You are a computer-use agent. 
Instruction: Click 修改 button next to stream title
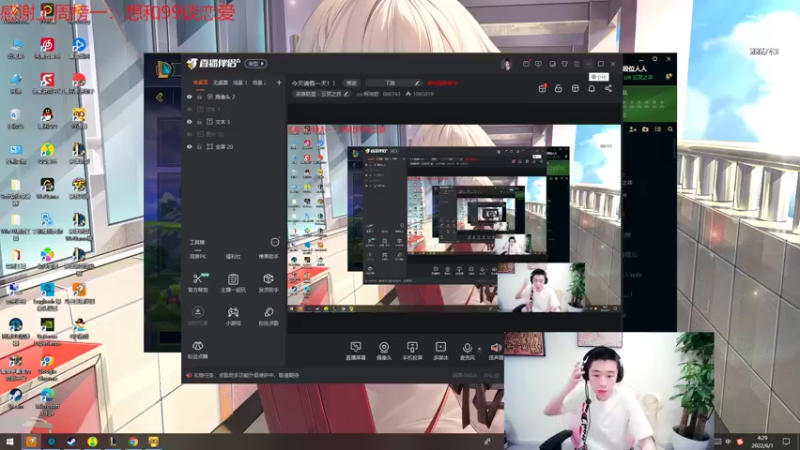tap(352, 83)
